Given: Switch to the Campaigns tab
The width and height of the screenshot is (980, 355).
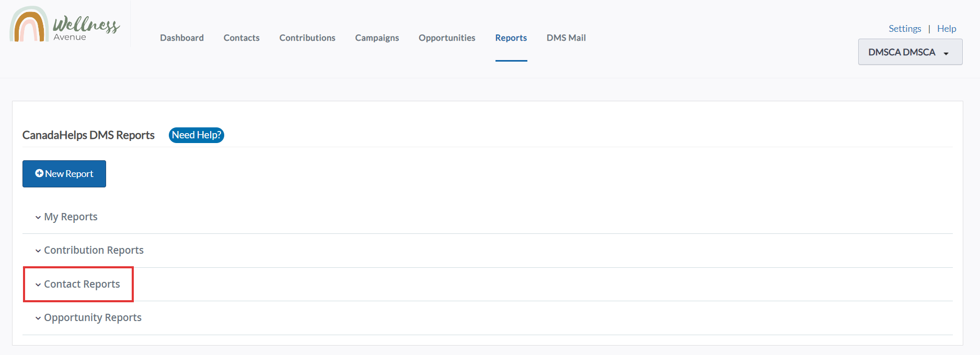Looking at the screenshot, I should [x=377, y=38].
